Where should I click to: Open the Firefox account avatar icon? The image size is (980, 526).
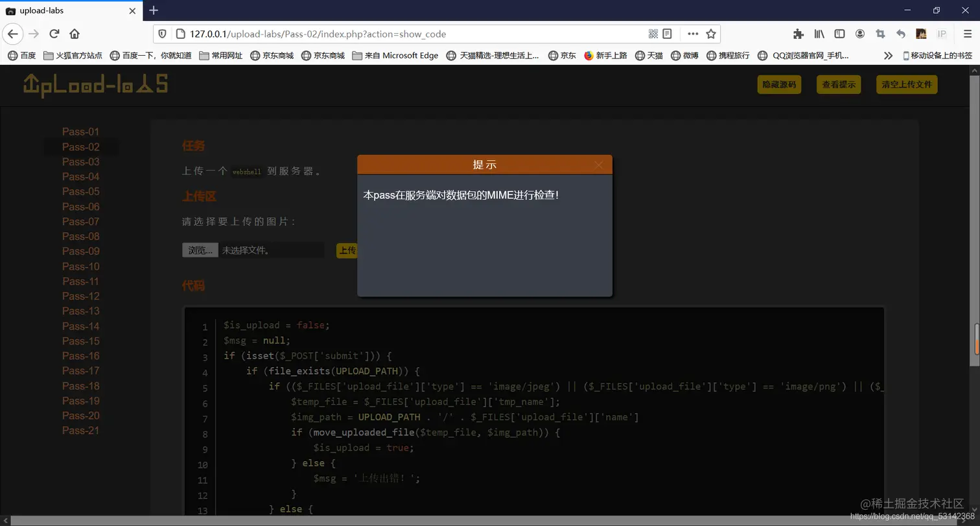click(x=860, y=34)
